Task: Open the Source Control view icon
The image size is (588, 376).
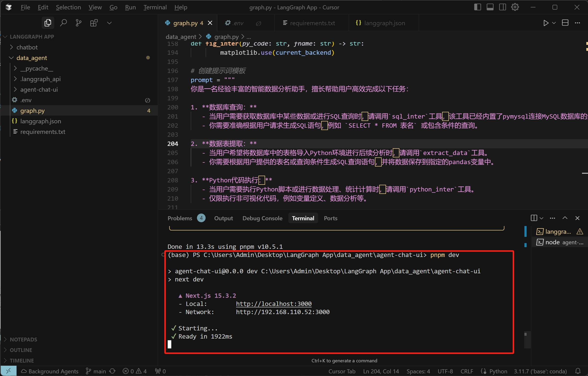Action: (x=79, y=23)
